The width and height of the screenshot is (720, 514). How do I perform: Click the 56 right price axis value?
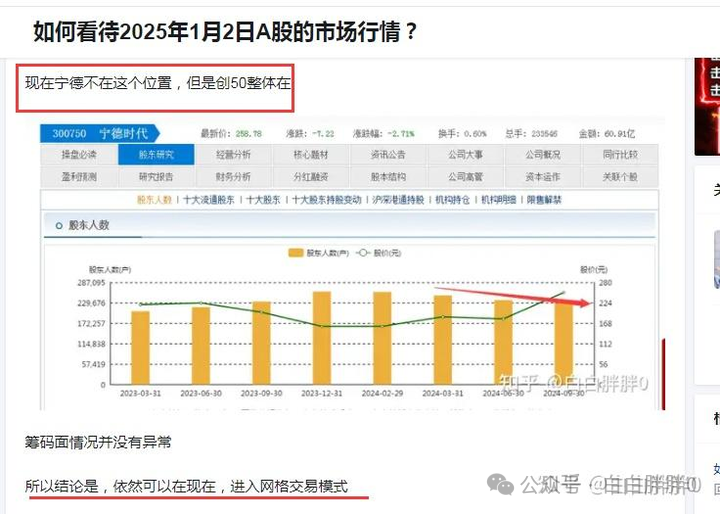point(603,365)
